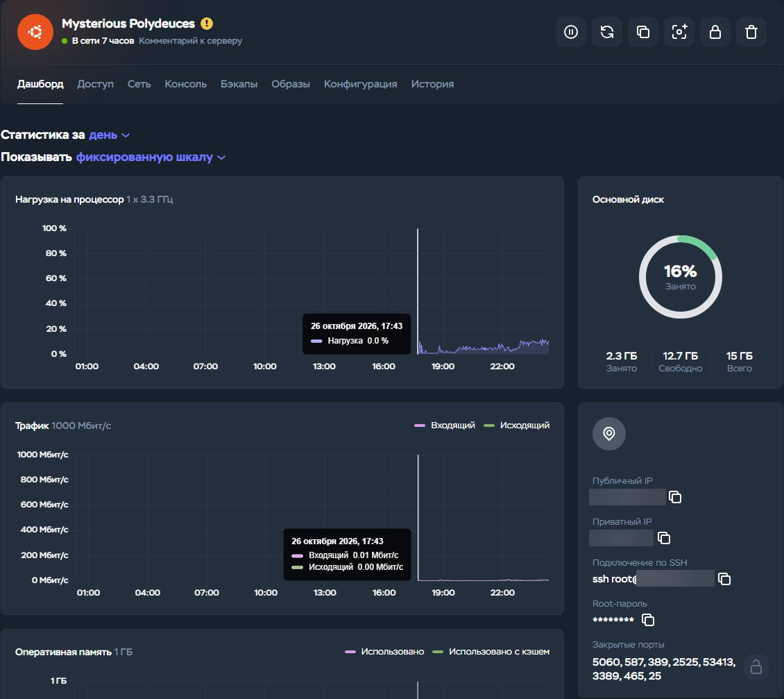Viewport: 784px width, 699px height.
Task: Copy the private IP address
Action: tap(663, 538)
